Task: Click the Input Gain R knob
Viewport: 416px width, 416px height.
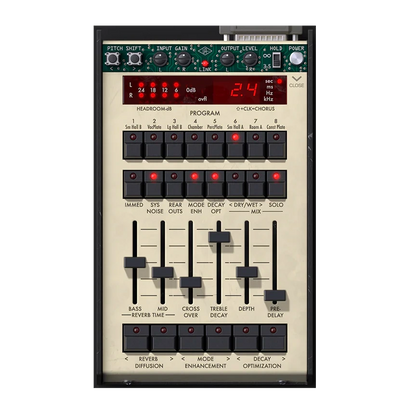Action: click(183, 59)
